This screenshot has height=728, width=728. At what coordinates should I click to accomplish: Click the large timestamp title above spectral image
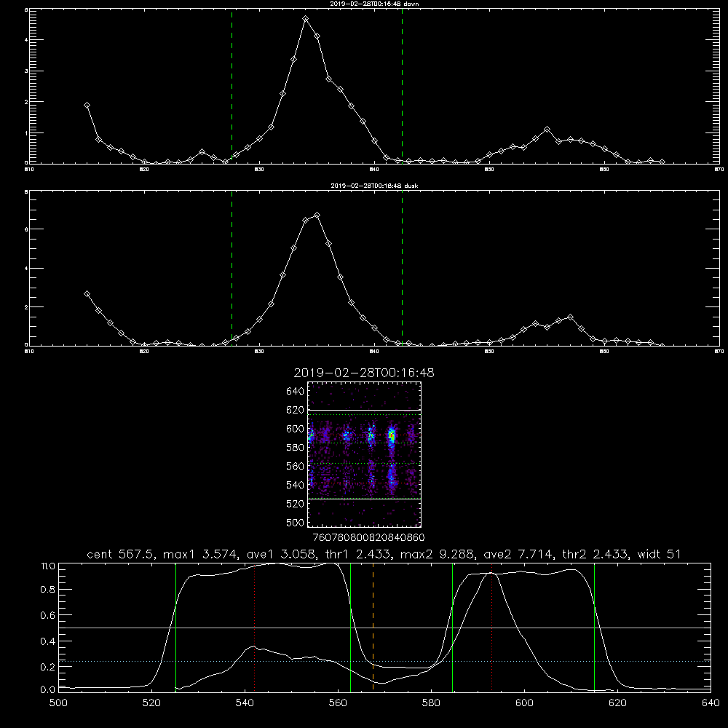coord(364,373)
